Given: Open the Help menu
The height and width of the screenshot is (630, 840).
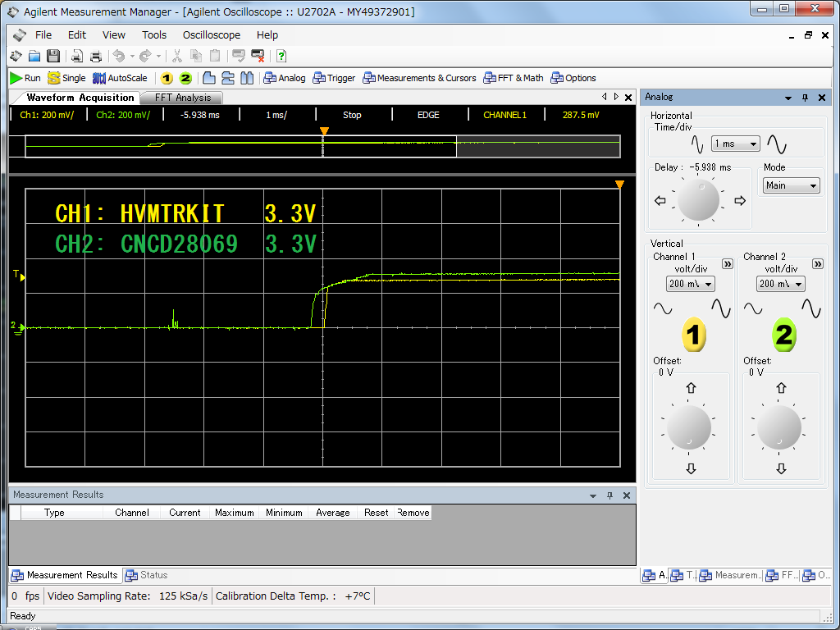Looking at the screenshot, I should tap(267, 34).
